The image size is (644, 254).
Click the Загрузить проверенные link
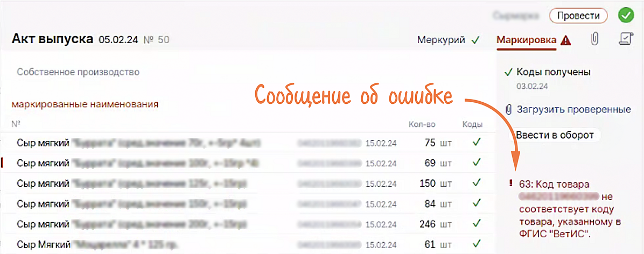(x=573, y=110)
